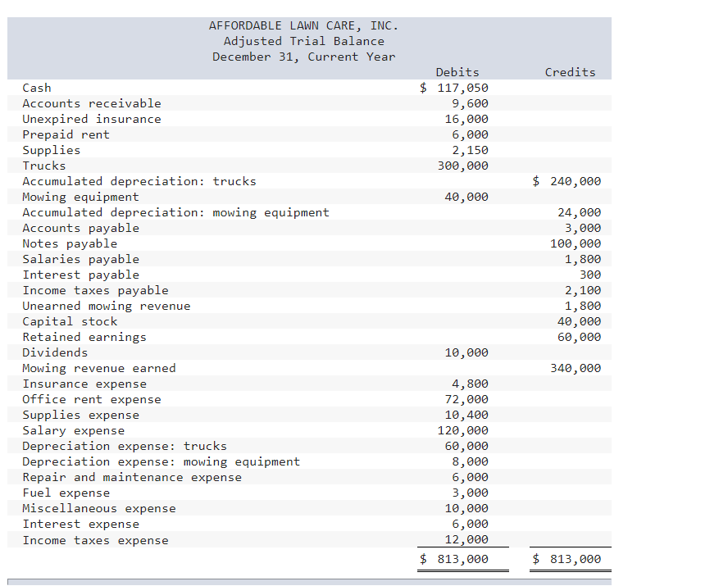Select the Cash account row
The image size is (728, 586).
point(36,88)
